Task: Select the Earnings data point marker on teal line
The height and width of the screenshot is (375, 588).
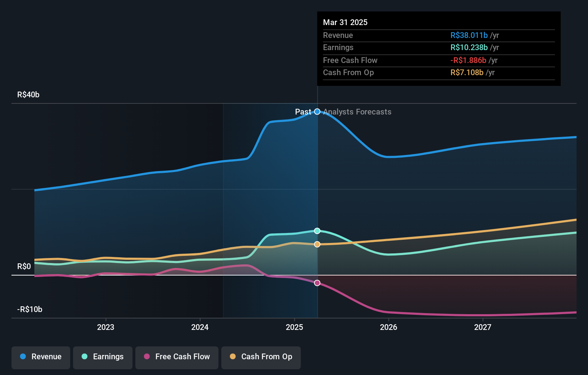Action: tap(317, 231)
